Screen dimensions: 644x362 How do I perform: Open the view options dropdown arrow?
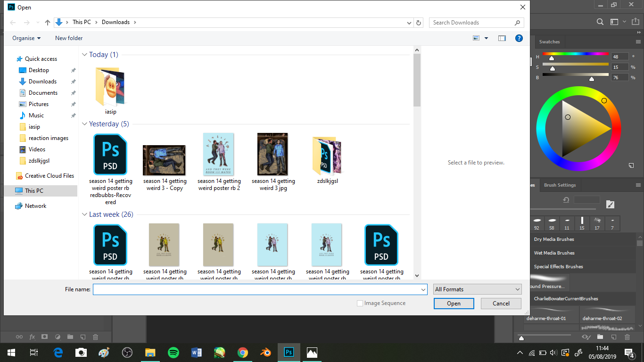coord(486,38)
